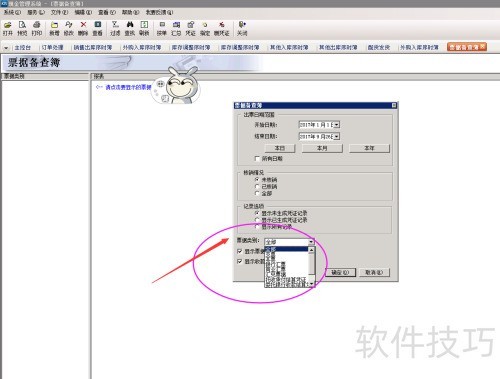
Task: Click the 刷新 refresh toolbar icon
Action: (x=144, y=25)
